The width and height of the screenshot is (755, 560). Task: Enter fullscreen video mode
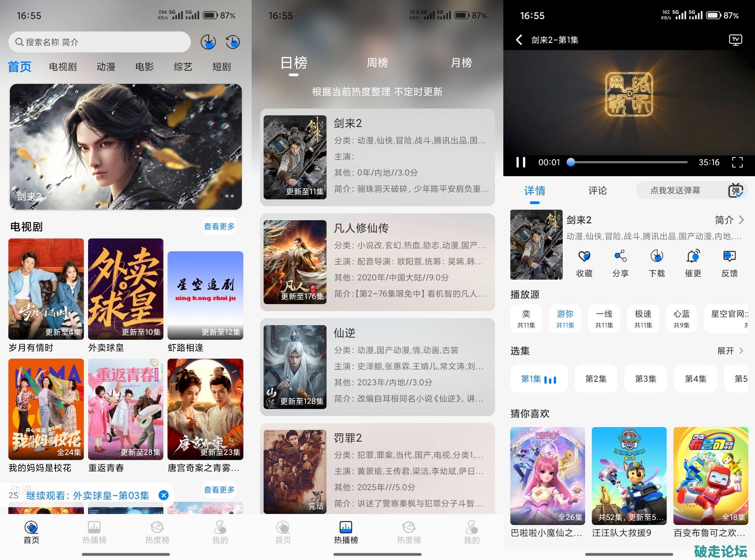(737, 162)
